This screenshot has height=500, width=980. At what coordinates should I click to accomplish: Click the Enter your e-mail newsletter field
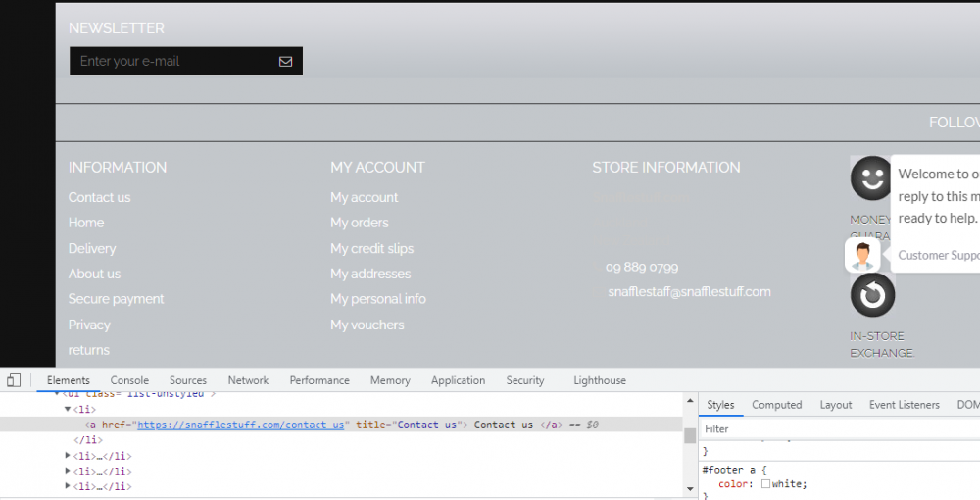[x=171, y=61]
